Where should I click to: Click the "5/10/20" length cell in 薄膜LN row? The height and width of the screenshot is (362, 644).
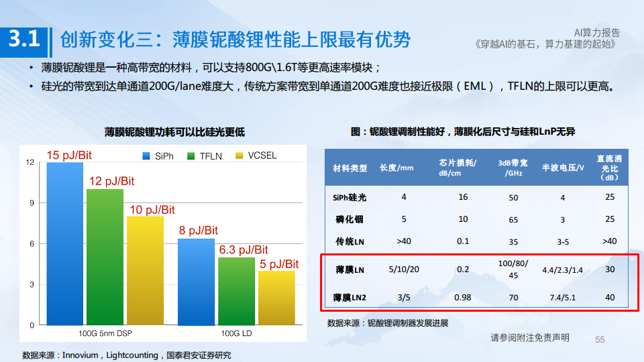point(404,269)
